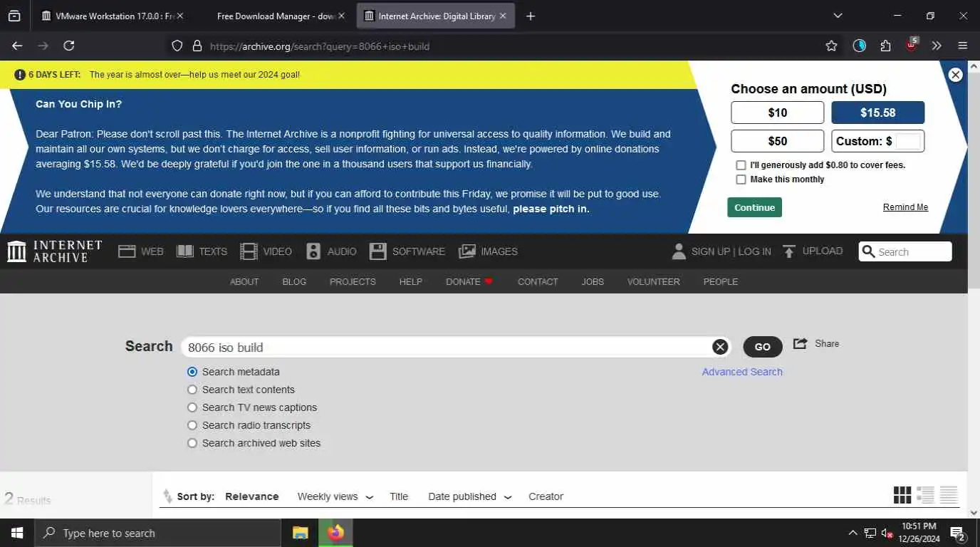
Task: Go forward one page in browser history
Action: [43, 46]
